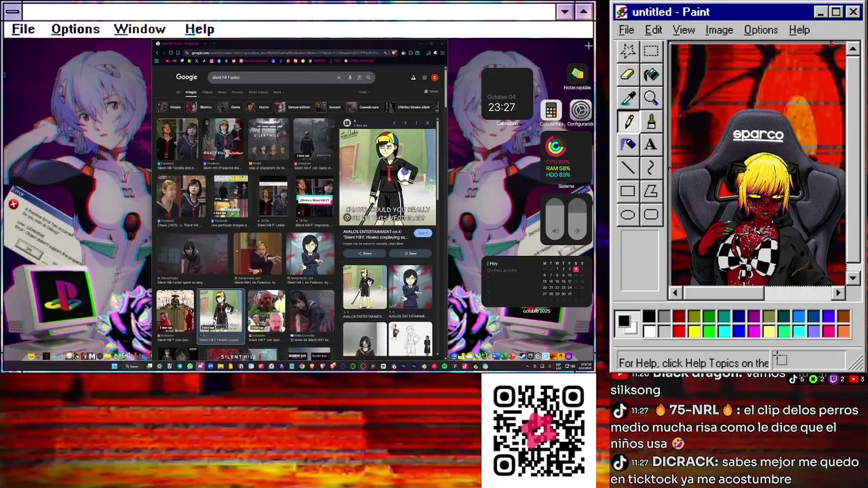This screenshot has width=868, height=488.
Task: Open the Window menu of the outer window
Action: click(x=140, y=29)
